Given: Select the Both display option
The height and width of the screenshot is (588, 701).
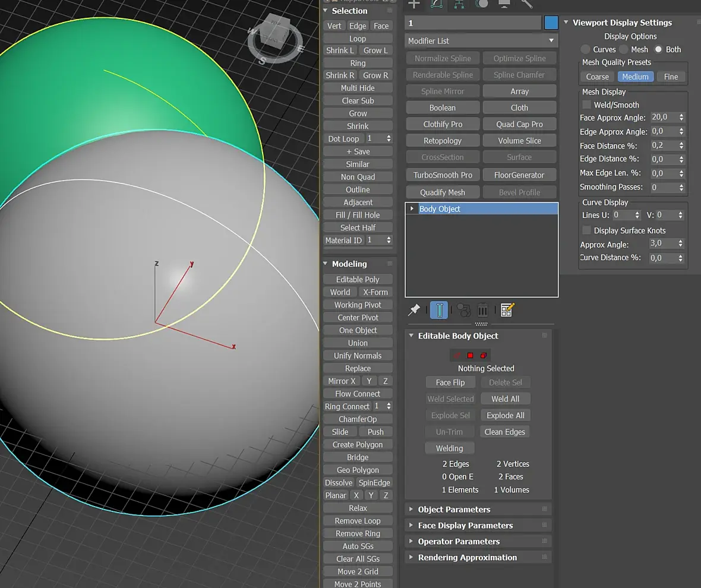Looking at the screenshot, I should point(658,49).
